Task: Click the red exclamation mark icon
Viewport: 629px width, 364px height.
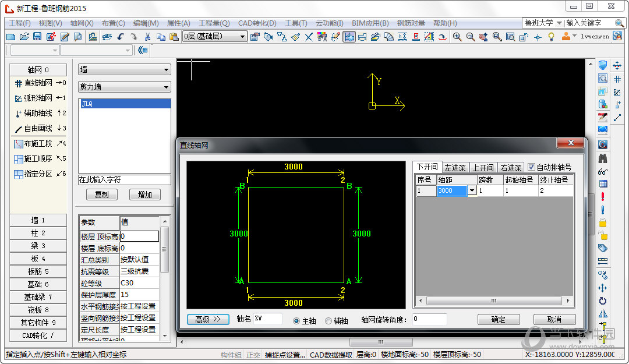Action: pyautogui.click(x=603, y=197)
